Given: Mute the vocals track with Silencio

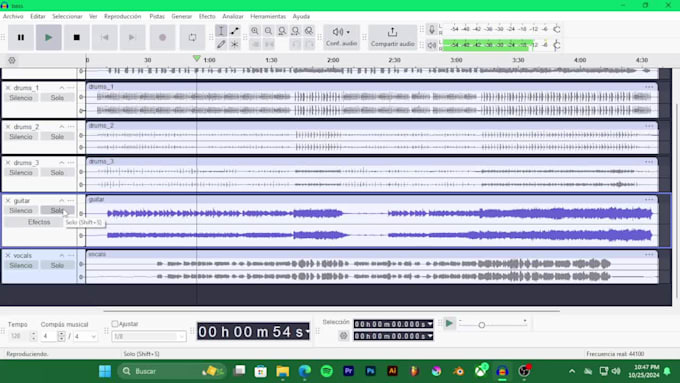Looking at the screenshot, I should tap(21, 265).
